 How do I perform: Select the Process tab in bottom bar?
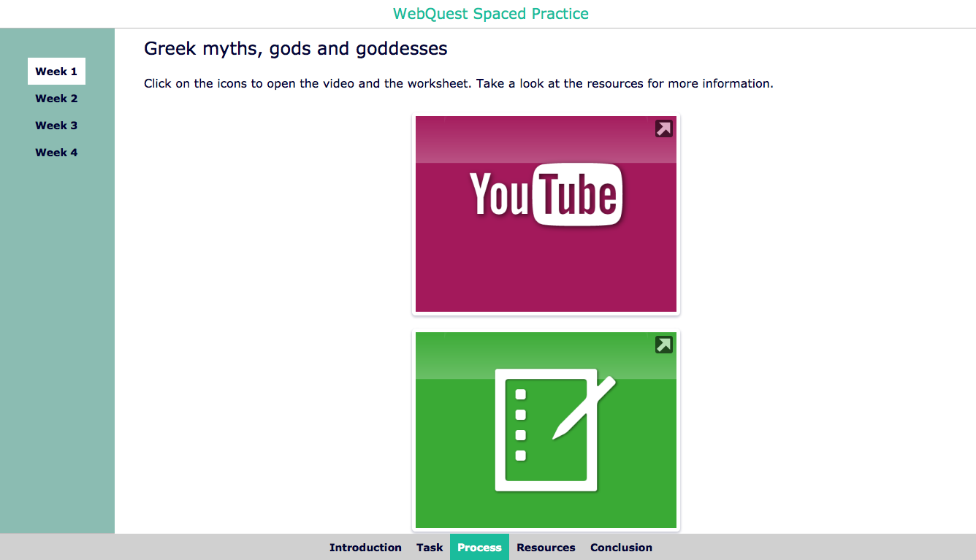479,548
